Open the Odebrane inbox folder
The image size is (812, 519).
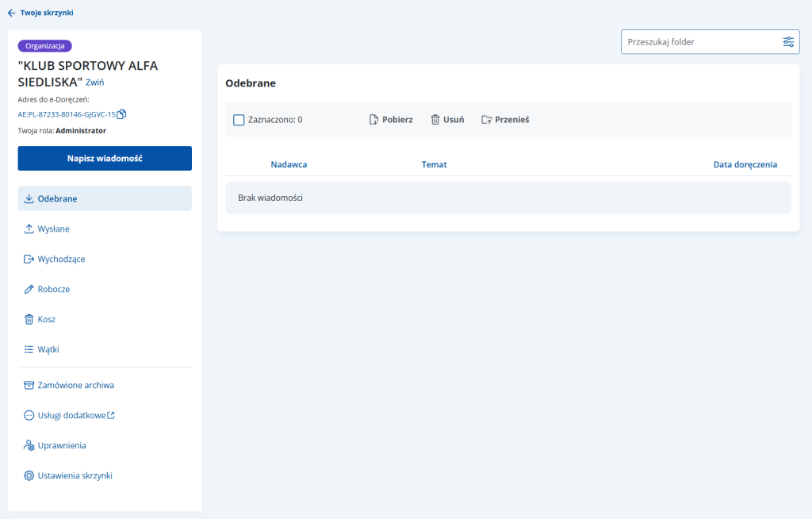tap(57, 198)
